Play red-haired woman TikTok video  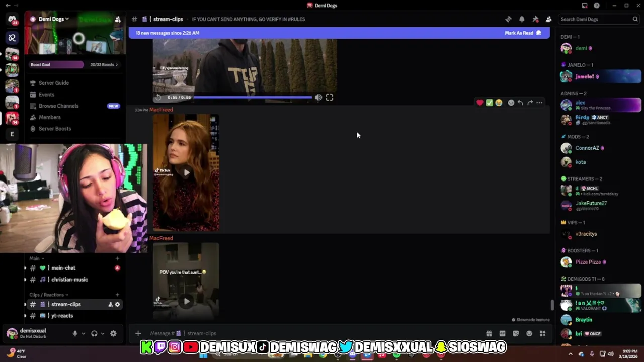(x=187, y=172)
